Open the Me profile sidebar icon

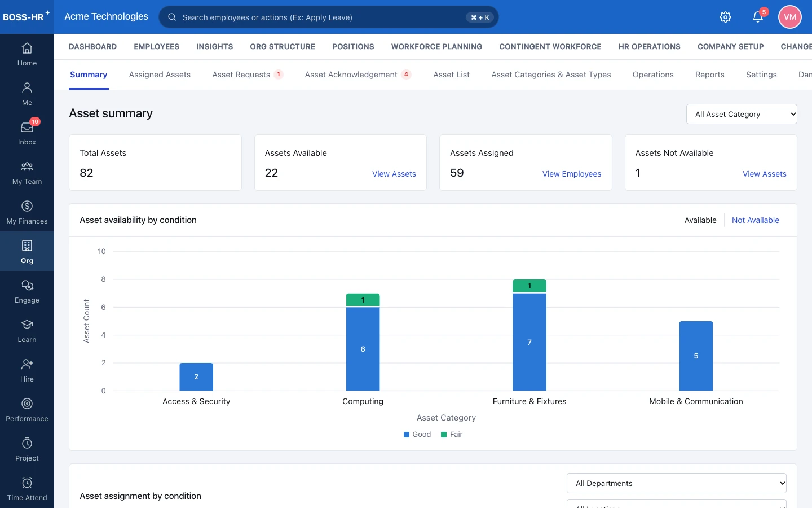27,94
